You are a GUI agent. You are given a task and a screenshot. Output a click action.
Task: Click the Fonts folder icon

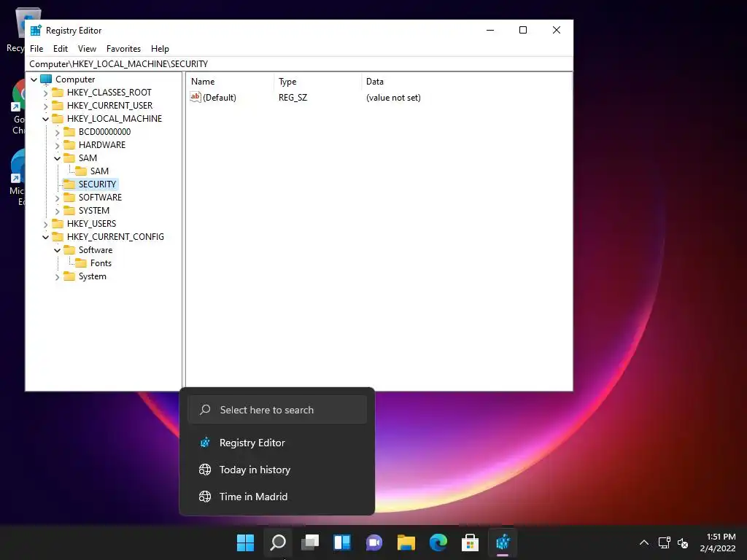click(x=81, y=263)
